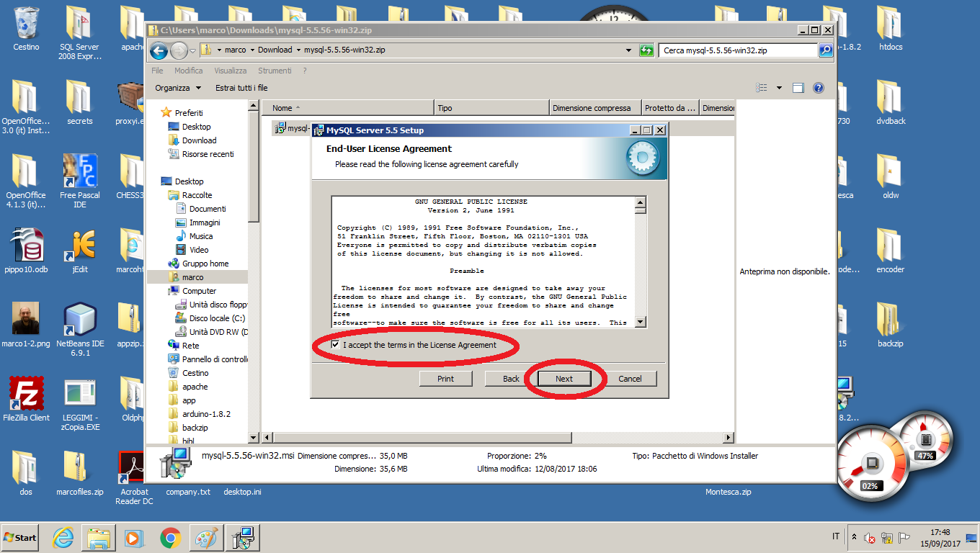Open the view options dropdown arrow
980x553 pixels.
779,88
